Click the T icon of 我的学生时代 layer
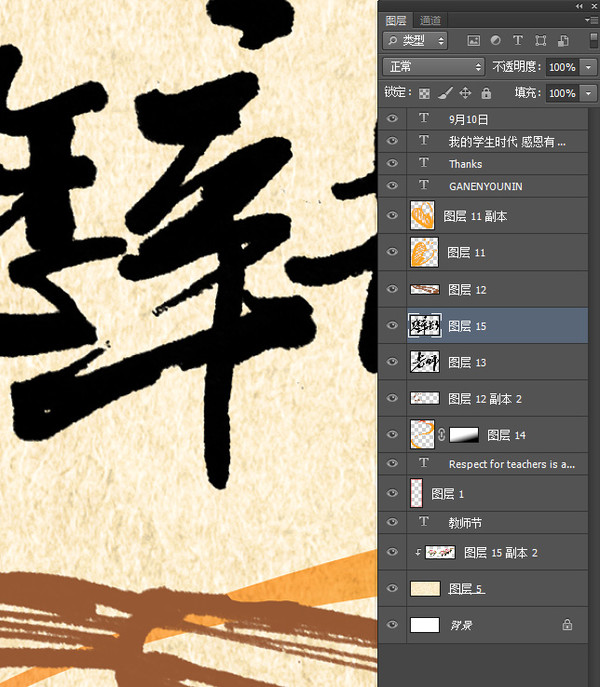Viewport: 600px width, 687px height. point(423,140)
